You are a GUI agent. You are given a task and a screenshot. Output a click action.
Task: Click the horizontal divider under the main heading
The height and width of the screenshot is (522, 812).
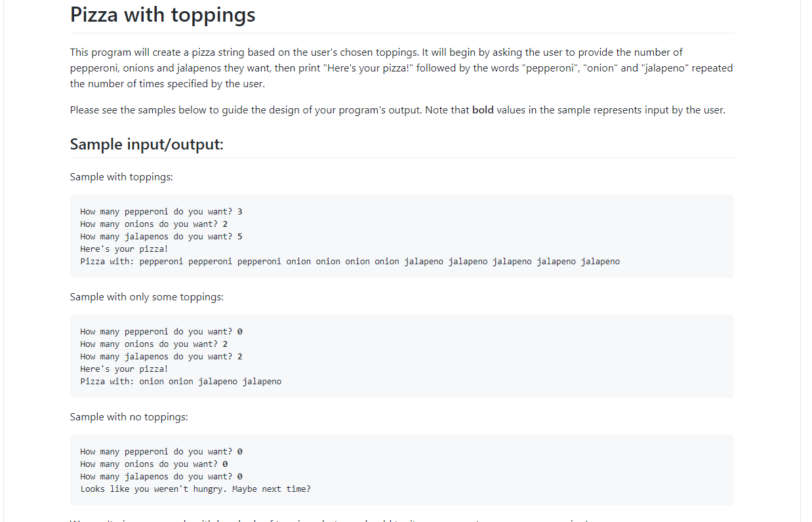(401, 31)
